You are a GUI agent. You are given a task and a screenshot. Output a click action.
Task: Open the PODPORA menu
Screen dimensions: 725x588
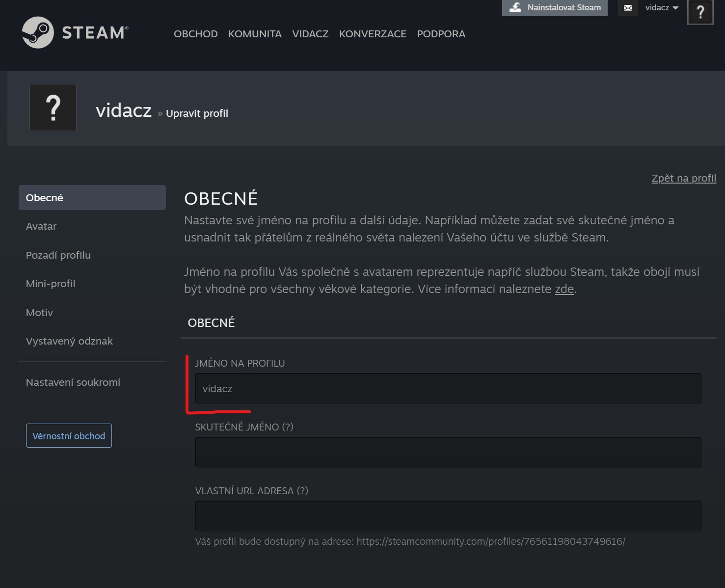coord(441,34)
